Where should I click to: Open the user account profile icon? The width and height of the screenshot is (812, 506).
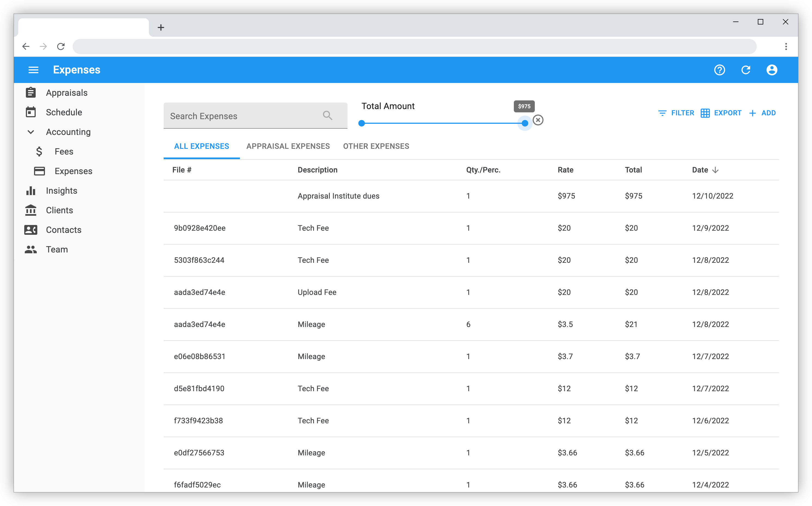point(772,70)
